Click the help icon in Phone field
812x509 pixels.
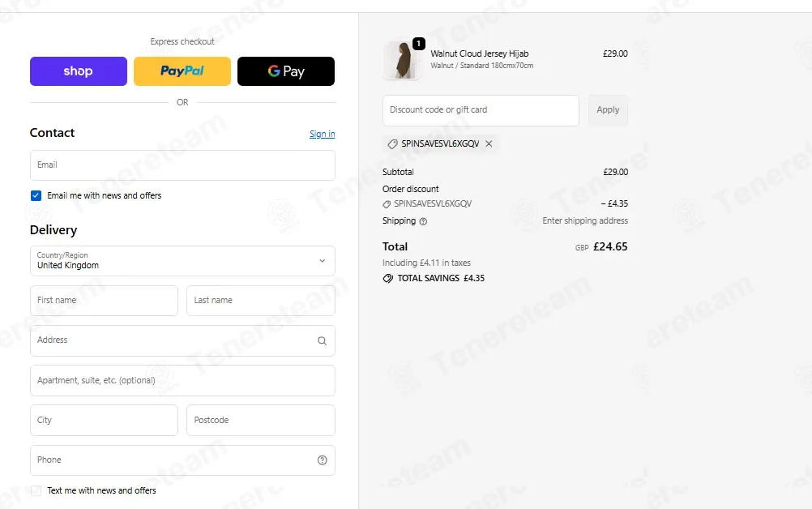(322, 460)
